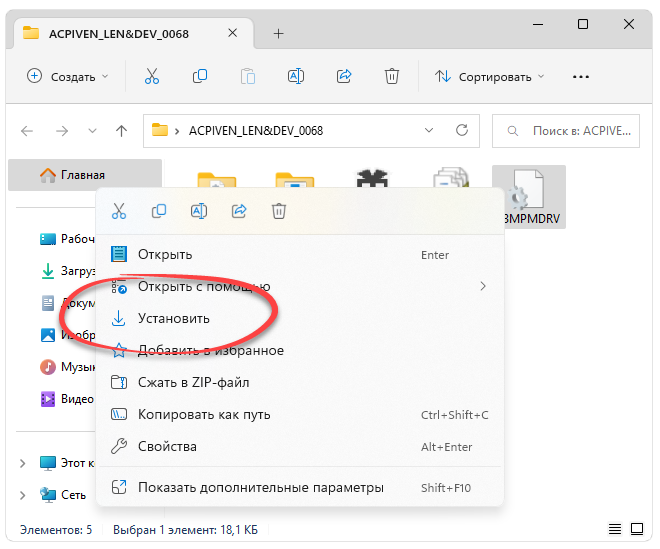This screenshot has height=549, width=660.
Task: Open a new tab with the plus button
Action: click(278, 33)
